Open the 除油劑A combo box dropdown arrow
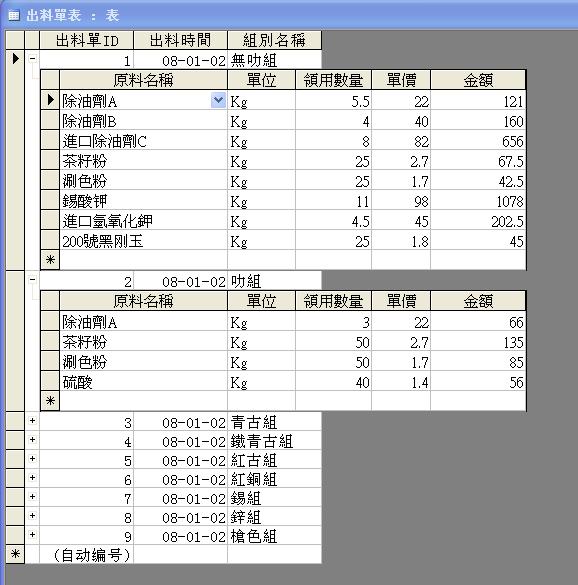 (218, 100)
